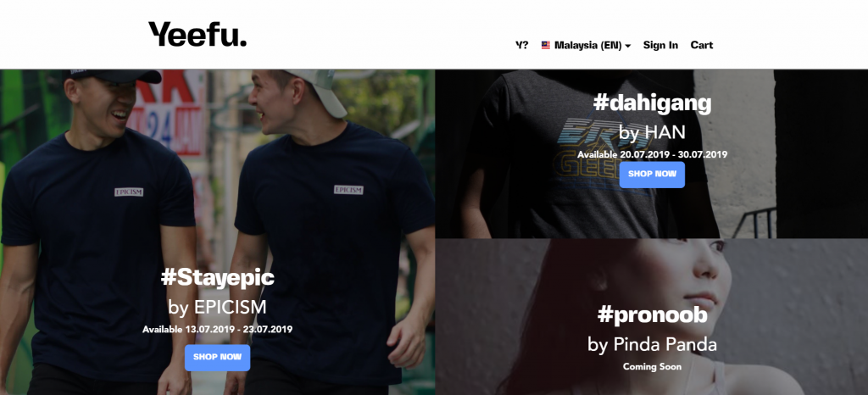The image size is (868, 395).
Task: Open the #dahigang campaign title
Action: point(652,103)
